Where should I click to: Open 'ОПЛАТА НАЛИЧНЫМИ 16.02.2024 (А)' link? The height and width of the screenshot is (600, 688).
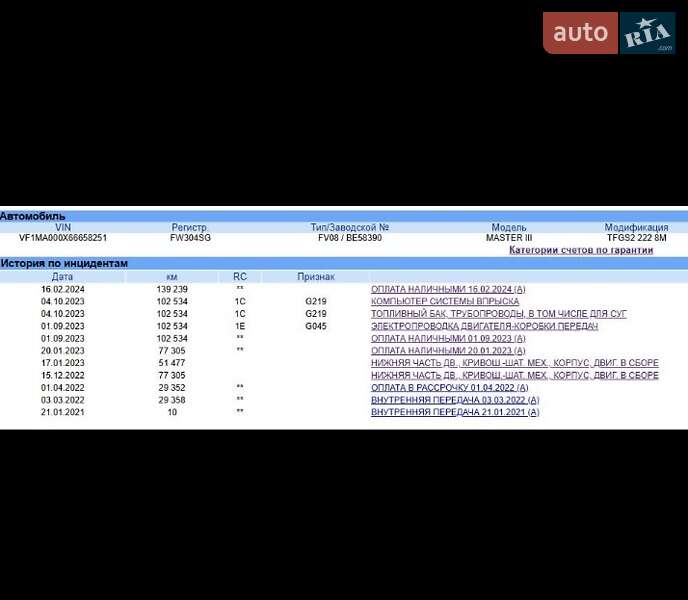pyautogui.click(x=448, y=289)
